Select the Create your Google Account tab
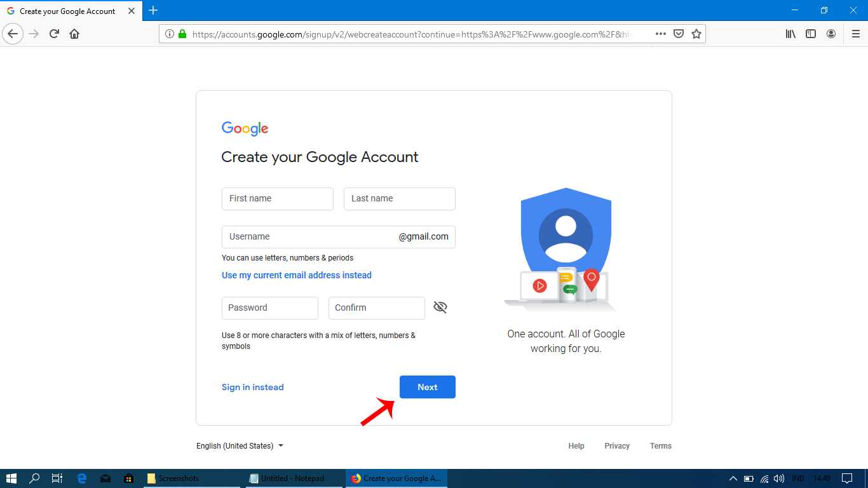Viewport: 868px width, 488px height. pyautogui.click(x=70, y=11)
